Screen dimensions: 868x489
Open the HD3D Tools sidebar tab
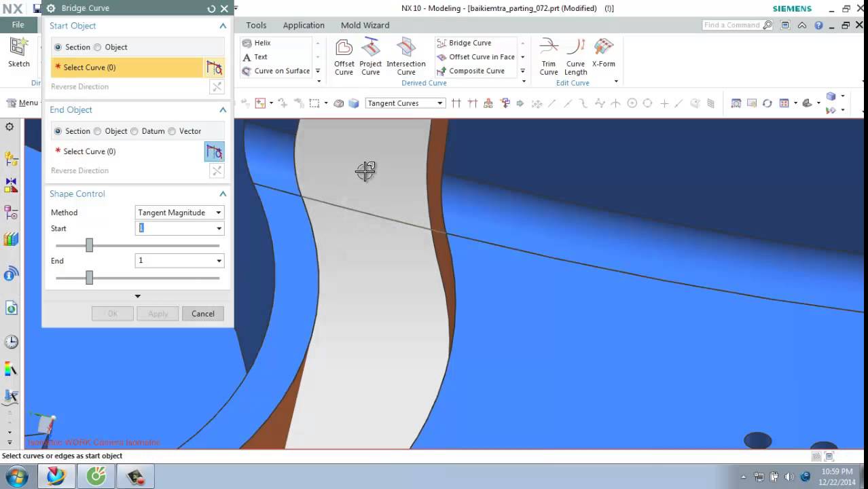click(10, 274)
